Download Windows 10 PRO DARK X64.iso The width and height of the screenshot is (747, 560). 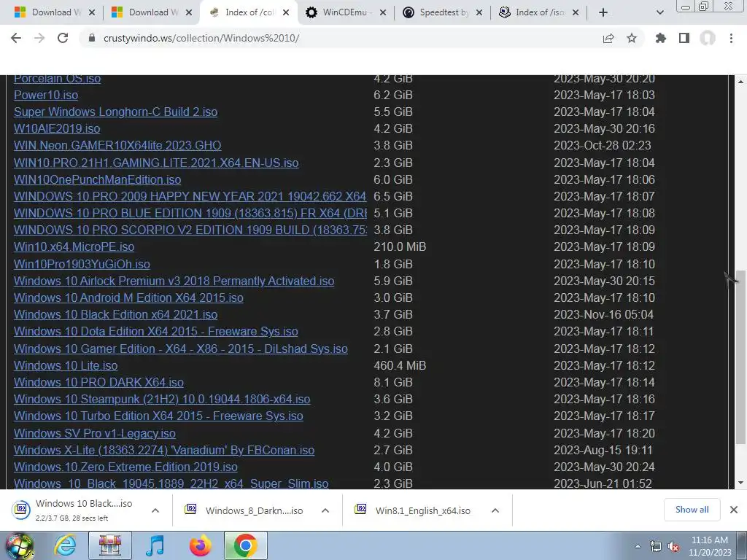click(x=98, y=382)
